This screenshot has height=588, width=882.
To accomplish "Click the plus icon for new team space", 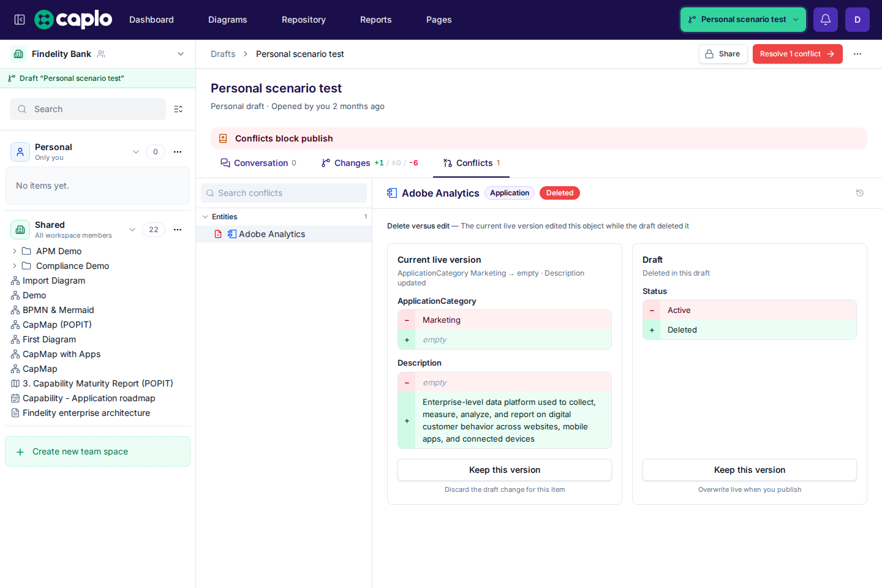I will [20, 452].
